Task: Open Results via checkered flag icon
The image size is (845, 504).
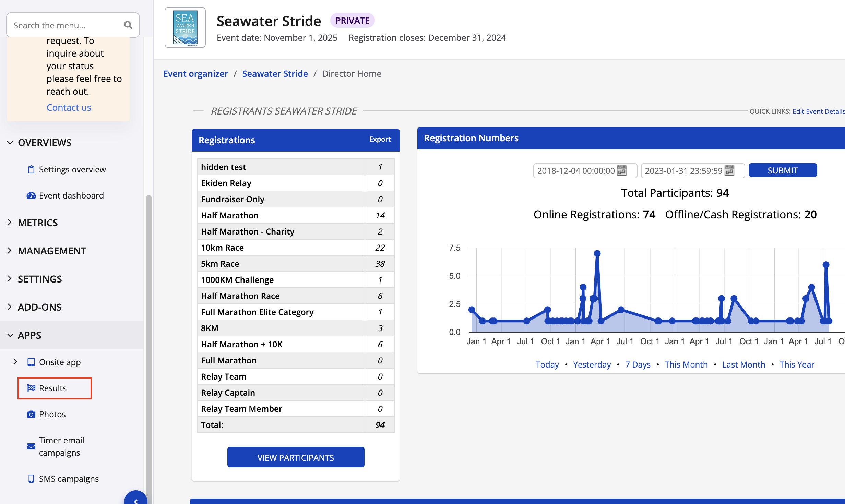Action: pyautogui.click(x=31, y=388)
